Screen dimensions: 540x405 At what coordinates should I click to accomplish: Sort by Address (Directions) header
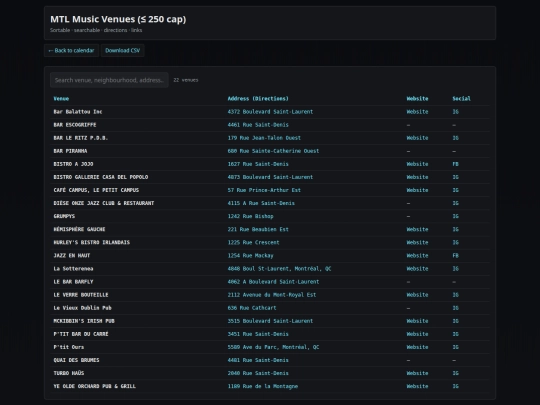[258, 98]
